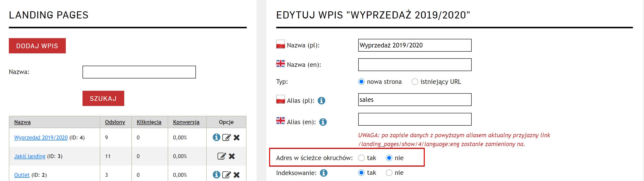Delete the Wyprzedaż 2019/2020 entry

236,137
